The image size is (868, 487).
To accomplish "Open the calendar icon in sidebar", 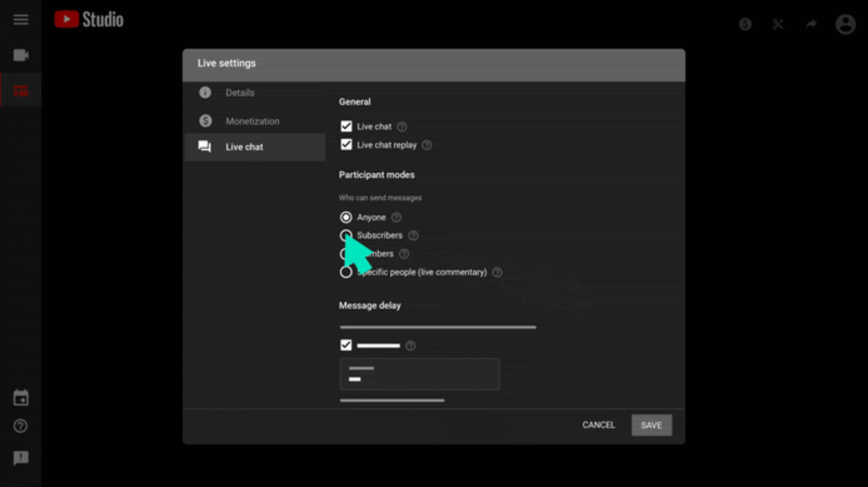I will point(21,397).
